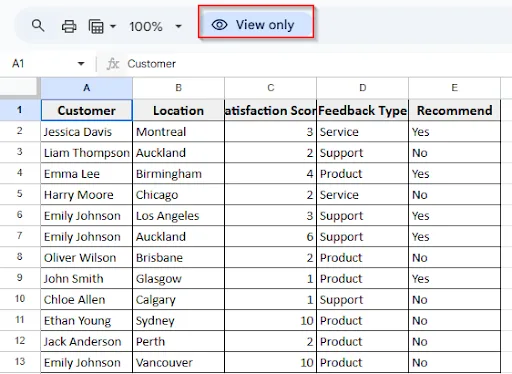Select the Los Angeles cell
The image size is (512, 374).
click(179, 216)
